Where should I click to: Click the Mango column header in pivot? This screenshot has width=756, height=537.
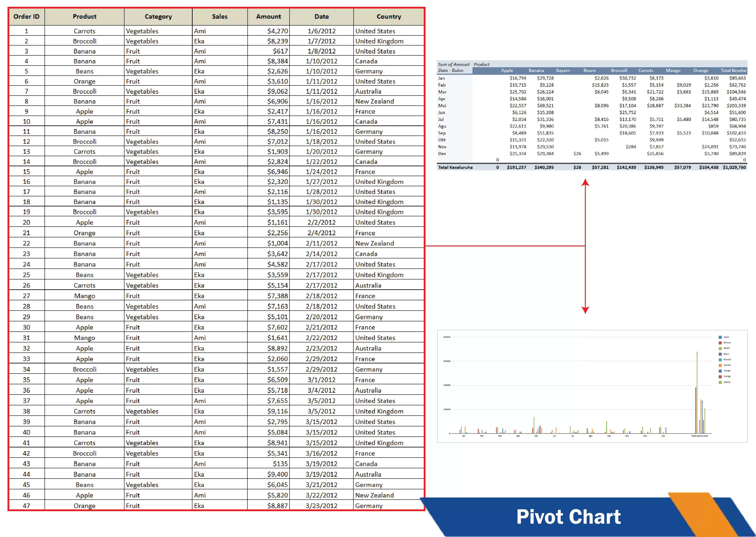click(673, 70)
